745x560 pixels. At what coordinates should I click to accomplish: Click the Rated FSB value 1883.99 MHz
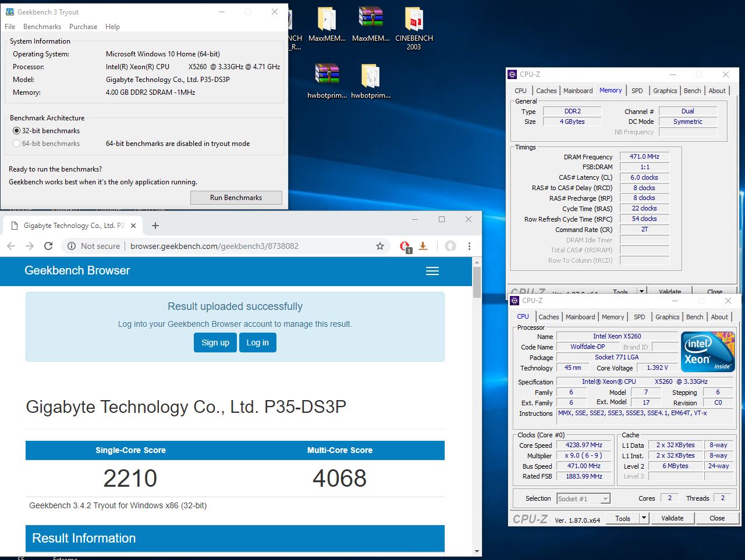coord(584,477)
